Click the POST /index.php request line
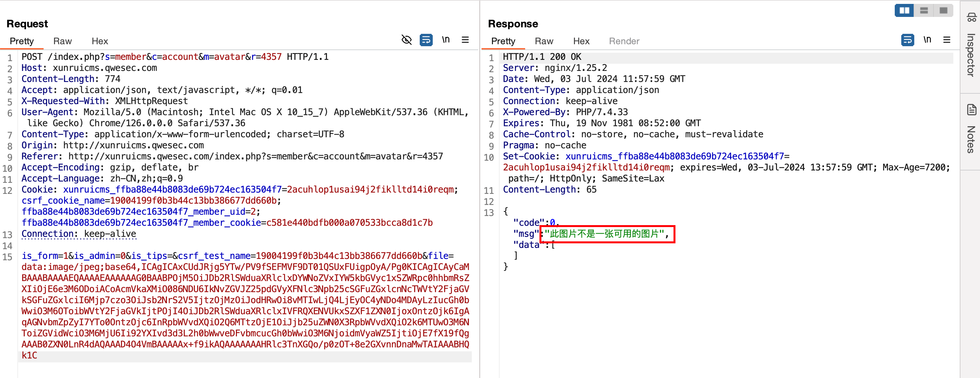980x378 pixels. tap(175, 57)
